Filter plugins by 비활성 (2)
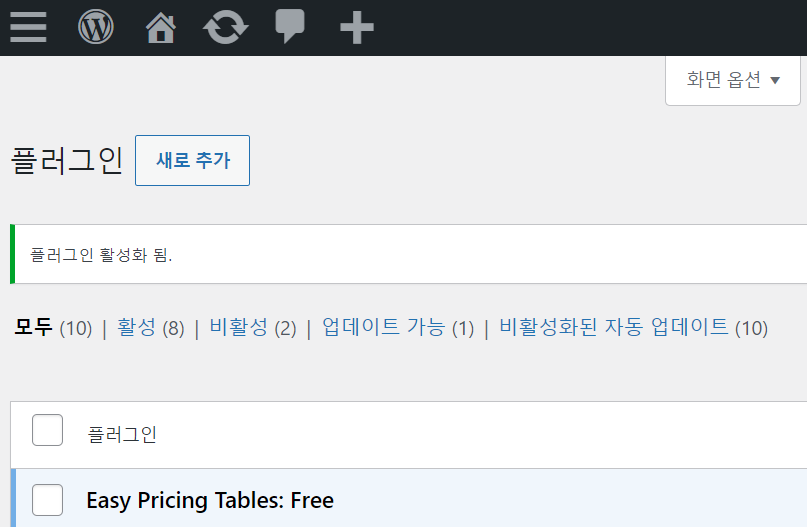The image size is (807, 527). [x=253, y=327]
